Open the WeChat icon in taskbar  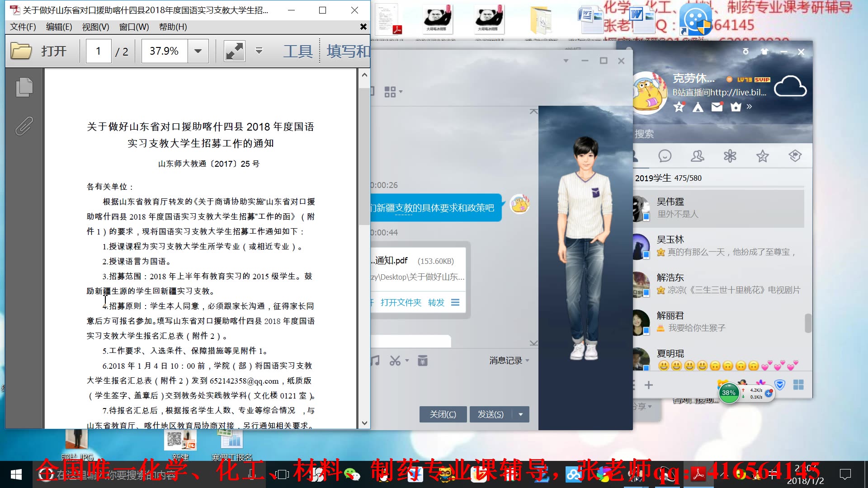tap(352, 474)
